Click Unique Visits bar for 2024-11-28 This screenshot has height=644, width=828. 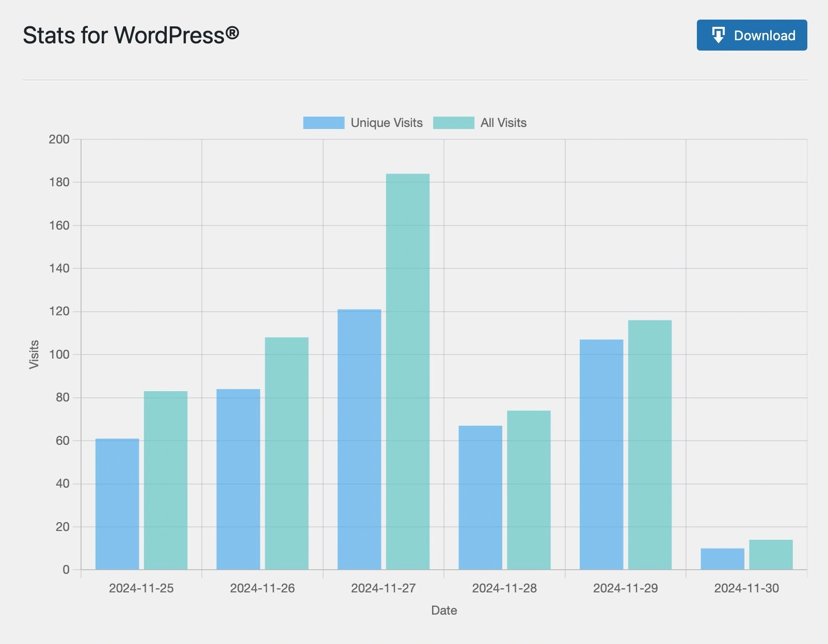[x=481, y=497]
